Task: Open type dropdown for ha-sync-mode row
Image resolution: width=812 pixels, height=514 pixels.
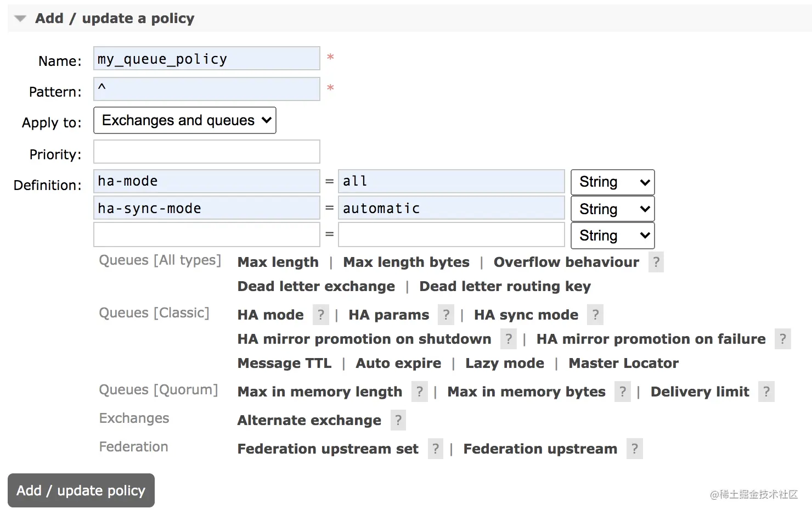Action: 612,209
